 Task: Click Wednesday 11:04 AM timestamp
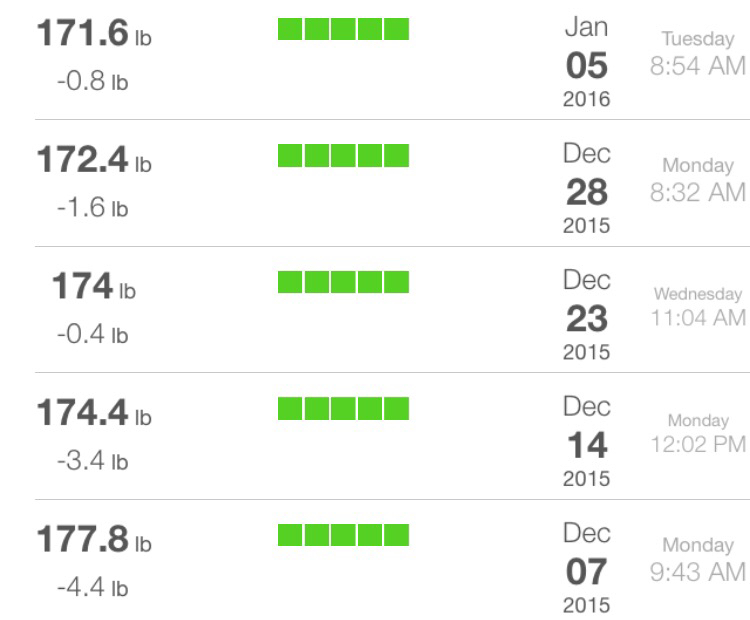pyautogui.click(x=698, y=307)
